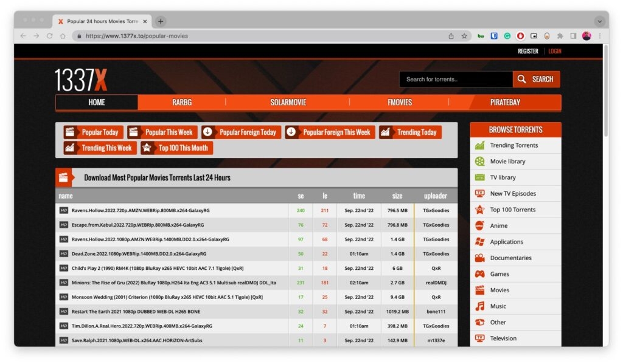Viewport: 623px width, 364px height.
Task: Click the Movies clapperboard icon in sidebar
Action: click(479, 290)
